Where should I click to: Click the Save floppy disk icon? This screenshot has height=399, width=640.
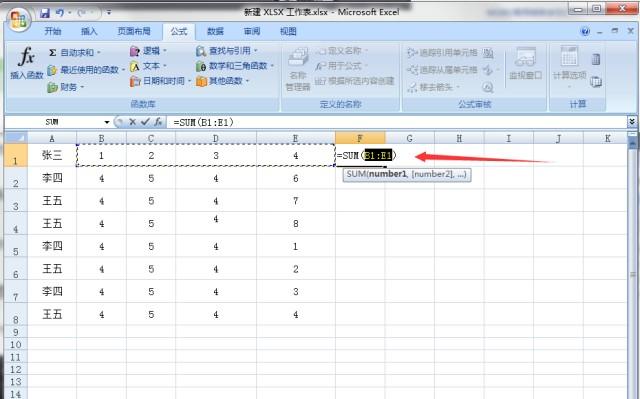click(44, 13)
